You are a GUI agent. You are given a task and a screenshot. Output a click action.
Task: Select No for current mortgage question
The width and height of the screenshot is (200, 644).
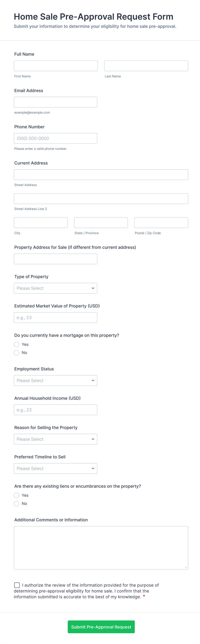[17, 353]
